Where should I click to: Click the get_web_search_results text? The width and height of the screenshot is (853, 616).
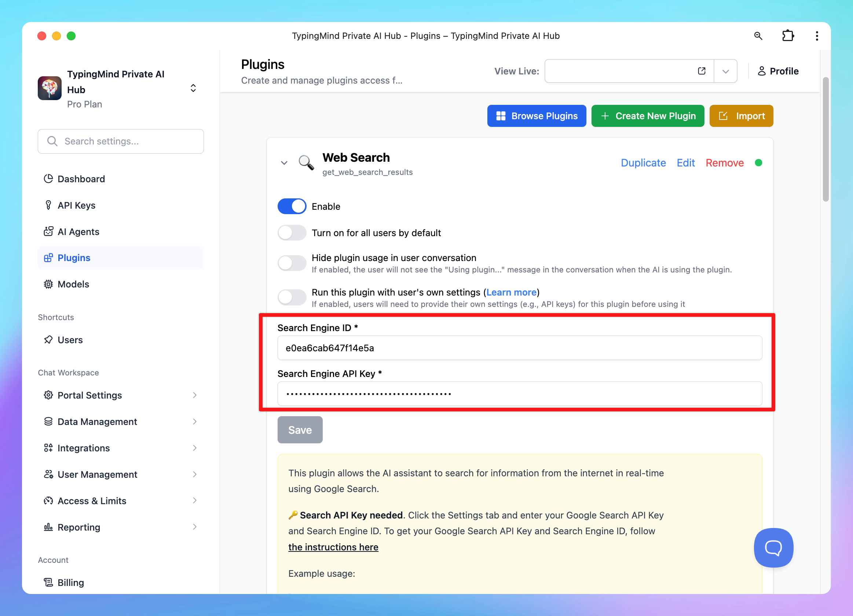click(x=367, y=172)
